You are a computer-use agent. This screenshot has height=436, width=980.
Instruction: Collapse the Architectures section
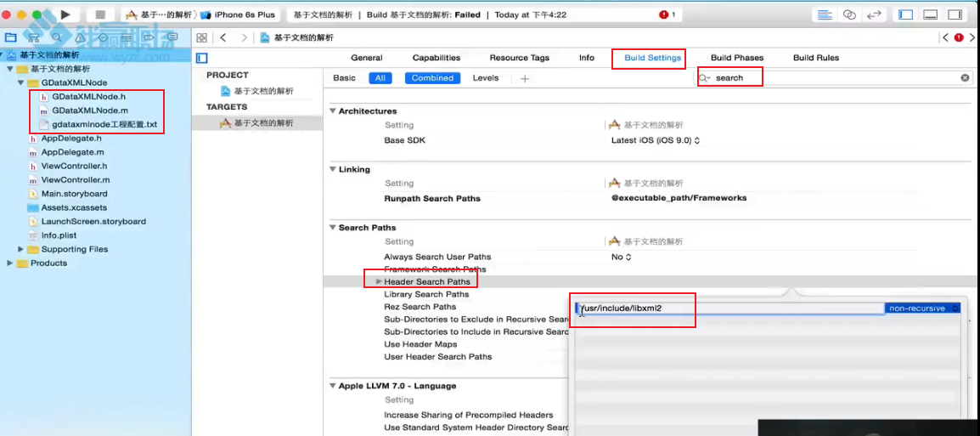click(x=333, y=111)
